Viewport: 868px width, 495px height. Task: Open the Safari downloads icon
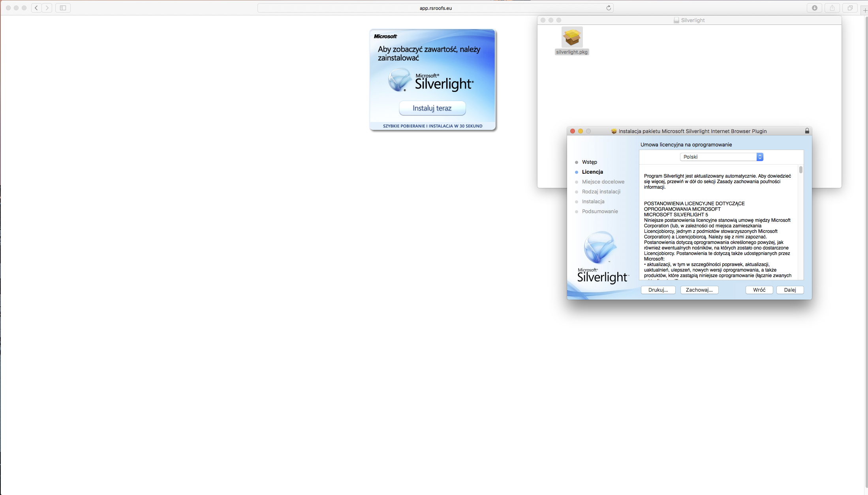point(814,8)
